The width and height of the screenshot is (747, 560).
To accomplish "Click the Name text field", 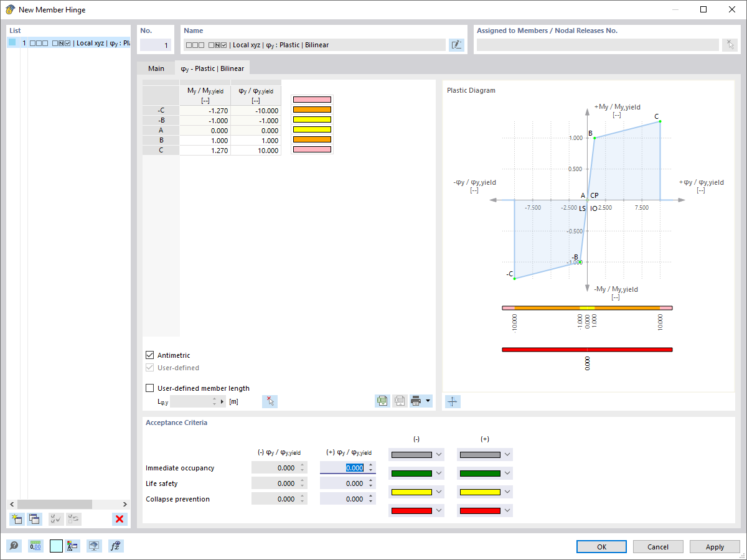I will [x=314, y=45].
